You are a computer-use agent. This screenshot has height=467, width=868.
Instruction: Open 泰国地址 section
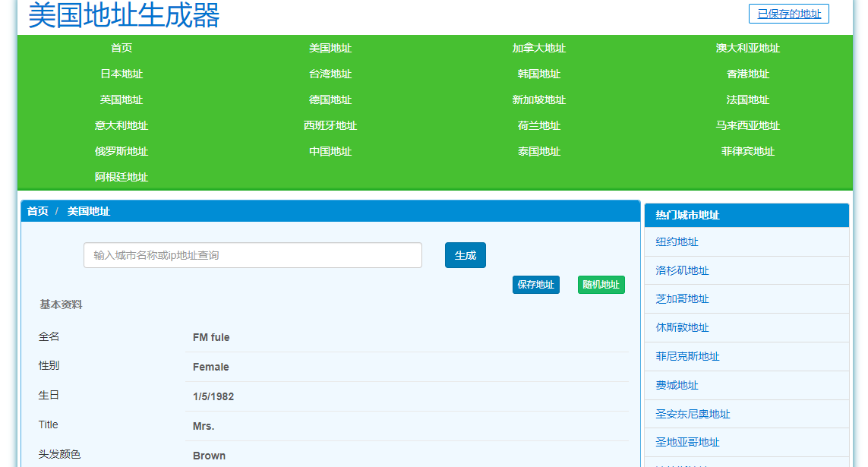(538, 151)
